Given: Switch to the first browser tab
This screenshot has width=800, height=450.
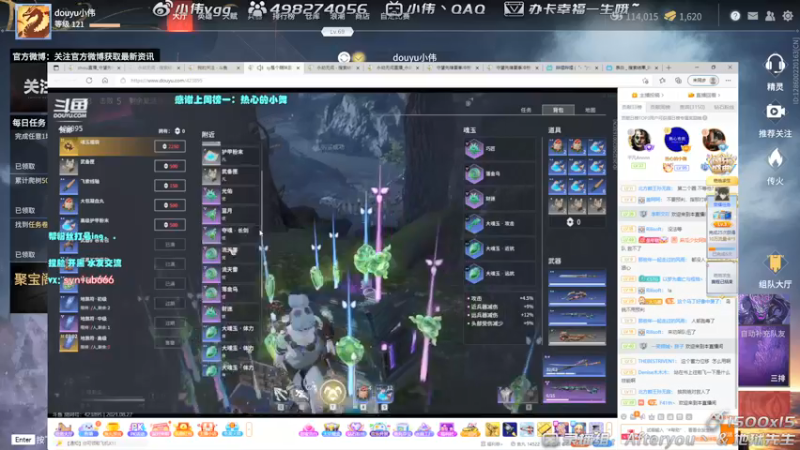Looking at the screenshot, I should (94, 67).
